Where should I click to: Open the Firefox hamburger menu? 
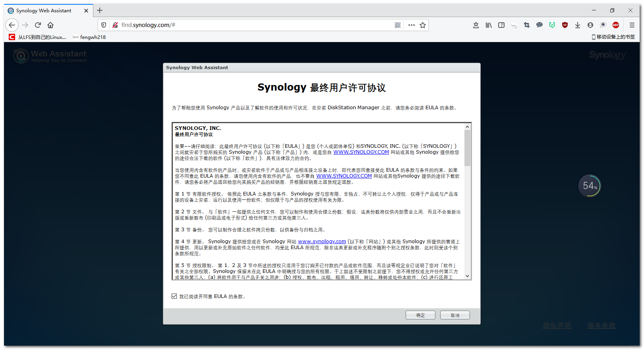[x=632, y=25]
